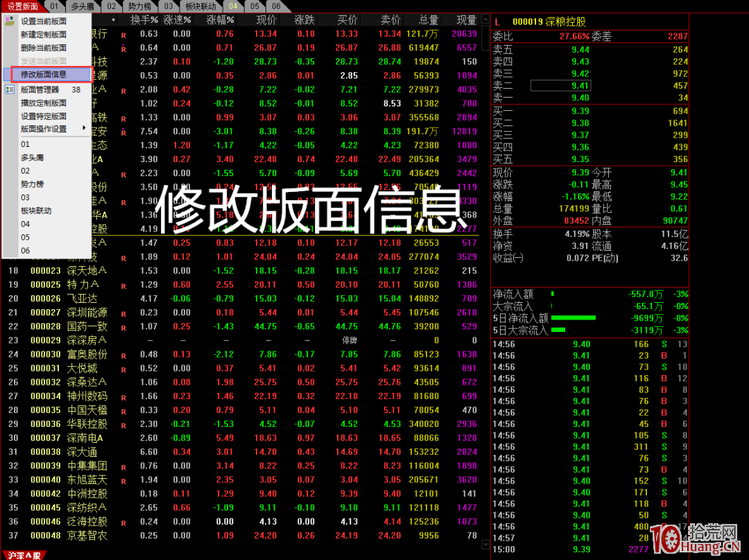The width and height of the screenshot is (749, 560).
Task: Switch to the 05 tab in top bar
Action: pyautogui.click(x=255, y=6)
